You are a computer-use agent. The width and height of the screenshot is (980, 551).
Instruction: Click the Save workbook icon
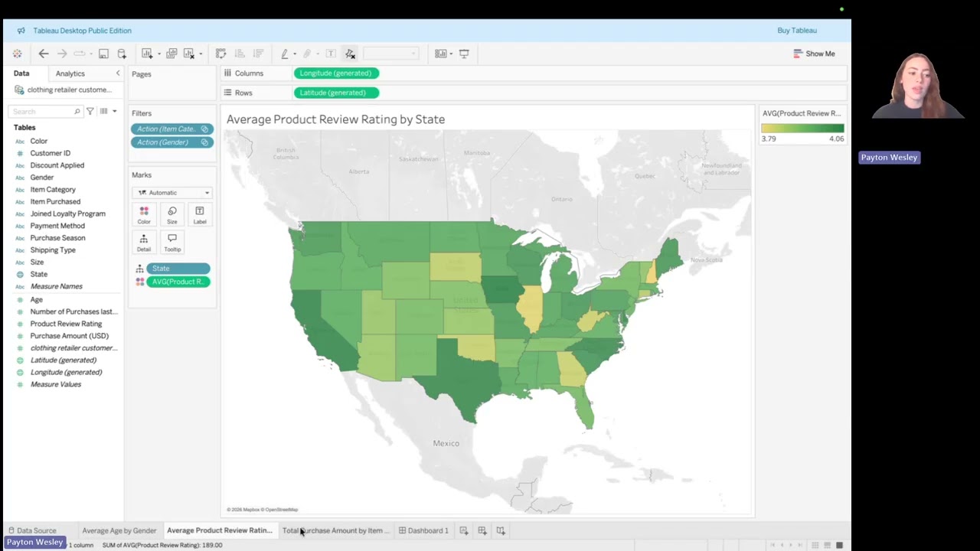click(103, 54)
